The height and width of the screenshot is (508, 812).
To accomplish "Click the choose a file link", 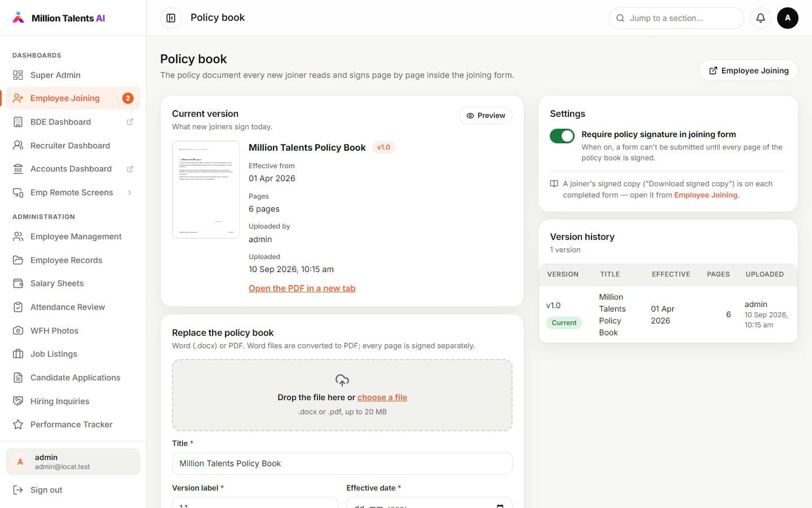I will click(382, 397).
